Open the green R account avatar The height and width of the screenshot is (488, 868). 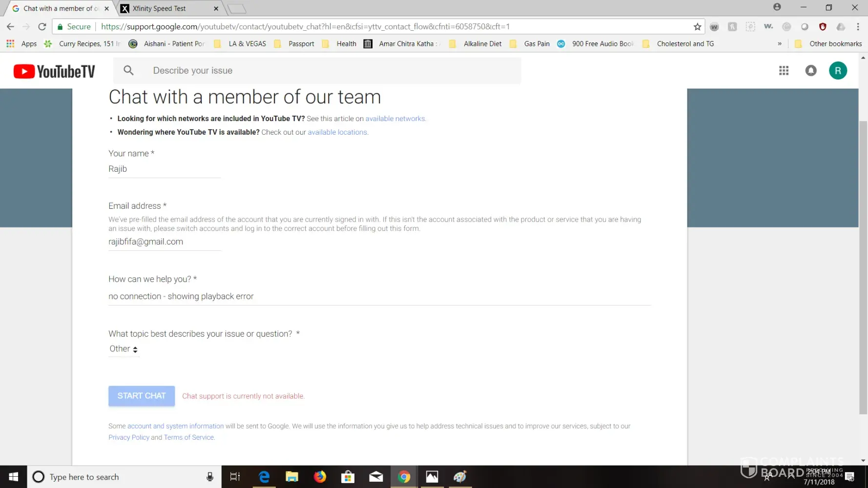838,71
